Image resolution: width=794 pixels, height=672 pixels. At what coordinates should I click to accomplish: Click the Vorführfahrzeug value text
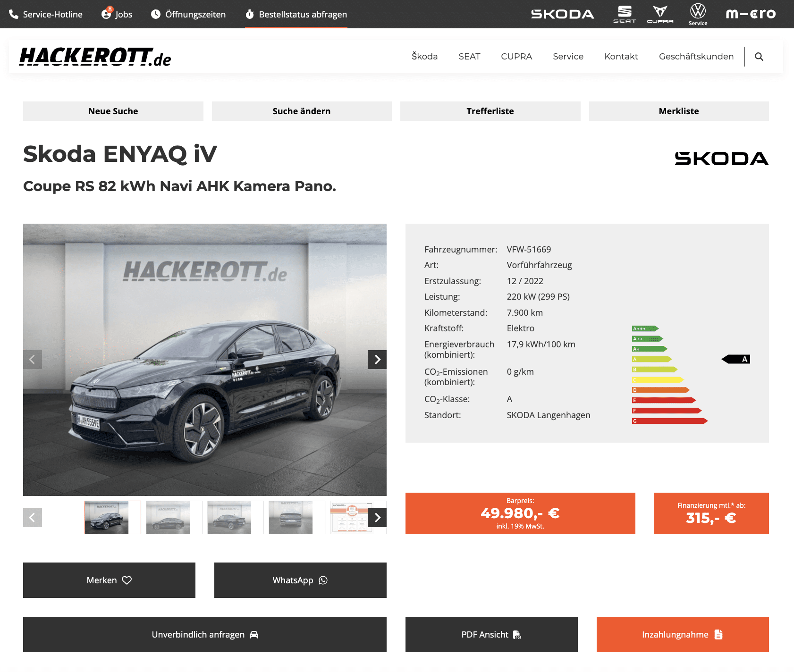click(539, 265)
